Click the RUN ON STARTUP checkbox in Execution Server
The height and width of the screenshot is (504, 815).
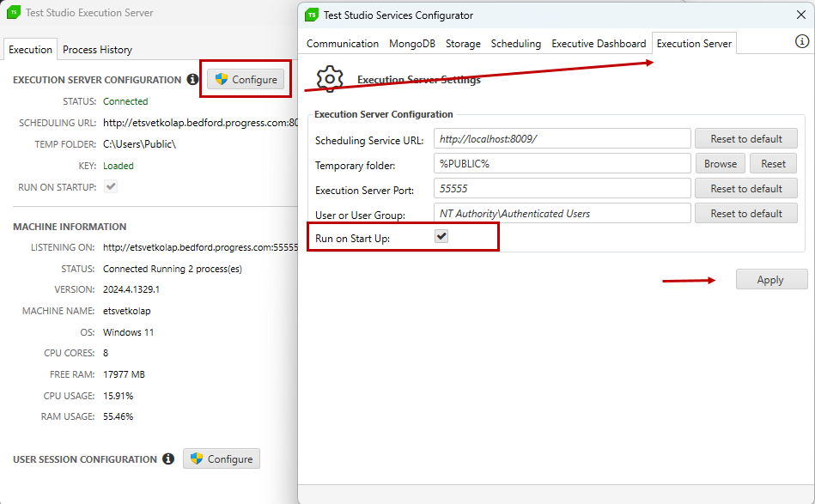pos(111,186)
